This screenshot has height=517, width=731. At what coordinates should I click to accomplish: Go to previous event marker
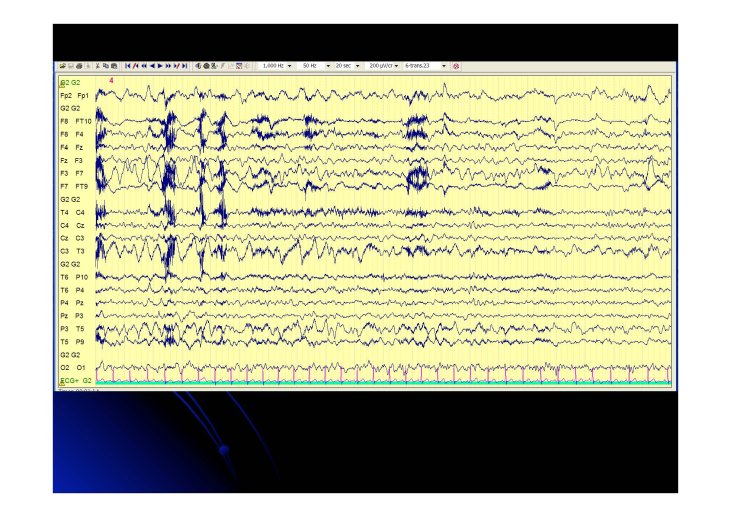[136, 66]
